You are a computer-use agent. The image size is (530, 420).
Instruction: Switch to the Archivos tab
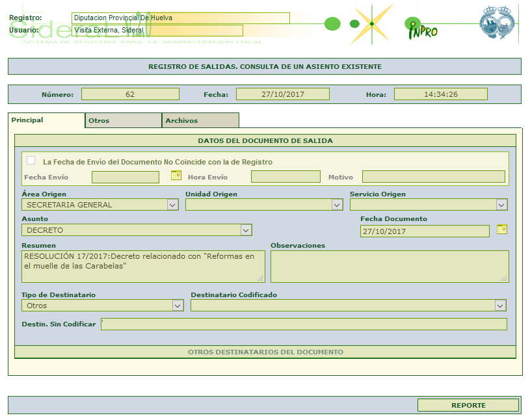coord(200,121)
